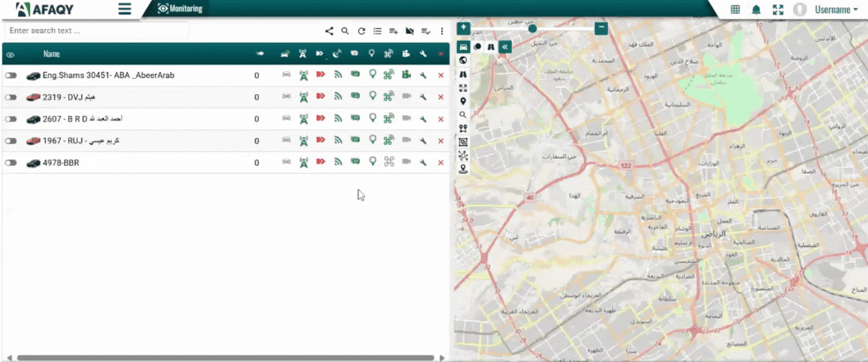Viewport: 868px width, 362px height.
Task: Click the map zoom slider handle
Action: pyautogui.click(x=532, y=28)
